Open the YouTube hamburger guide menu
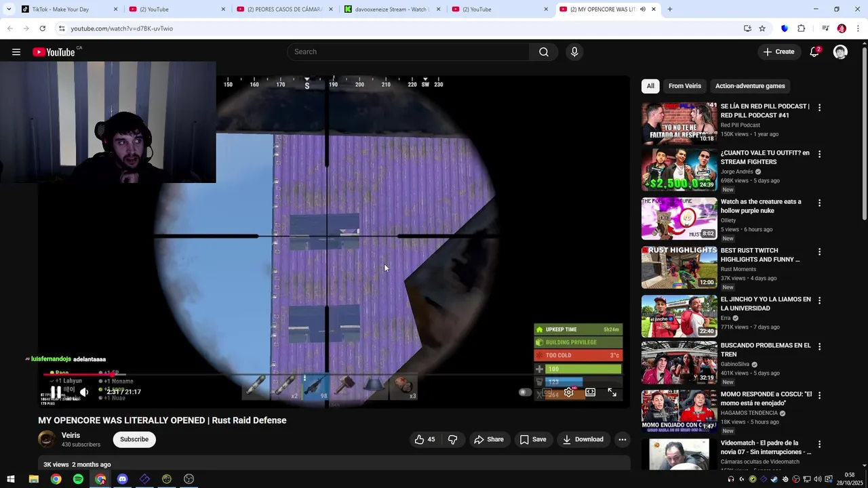868x488 pixels. [16, 52]
